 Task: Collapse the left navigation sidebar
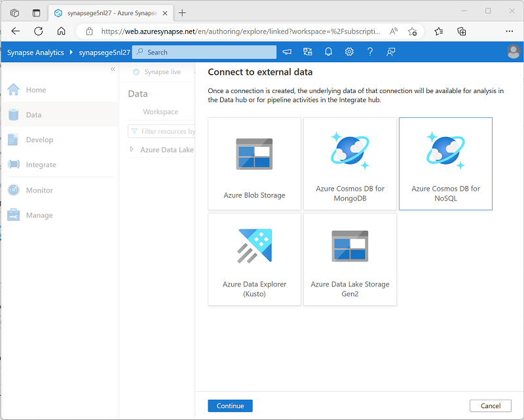tap(112, 69)
